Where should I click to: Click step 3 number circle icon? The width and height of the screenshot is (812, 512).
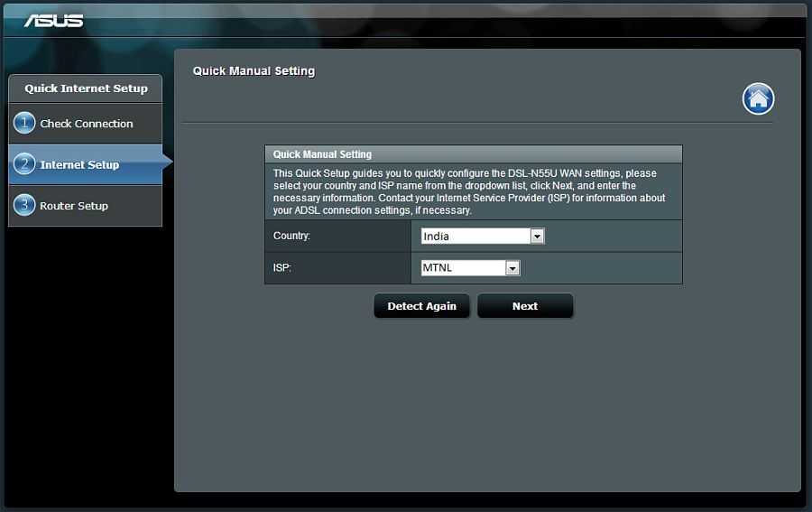point(24,205)
